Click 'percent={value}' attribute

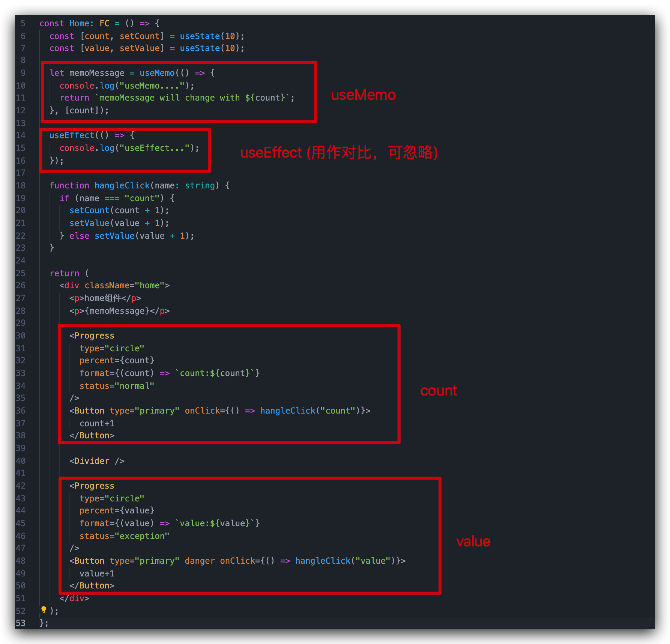click(x=117, y=511)
